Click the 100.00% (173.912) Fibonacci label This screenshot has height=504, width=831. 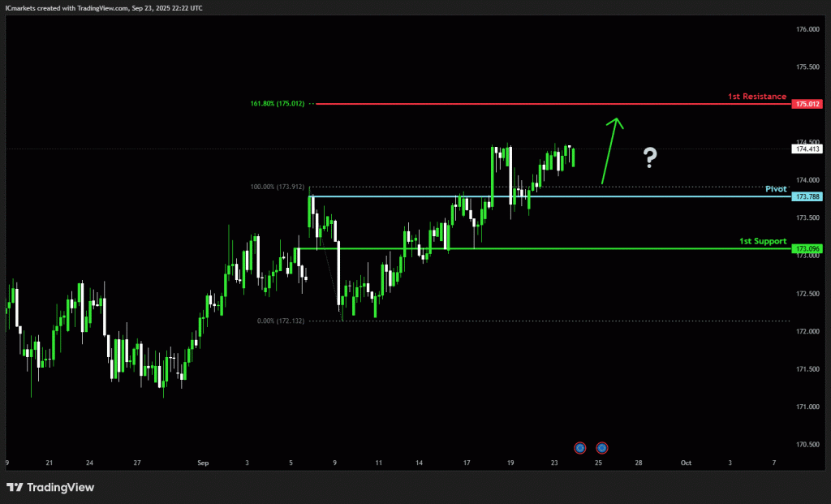pos(278,187)
